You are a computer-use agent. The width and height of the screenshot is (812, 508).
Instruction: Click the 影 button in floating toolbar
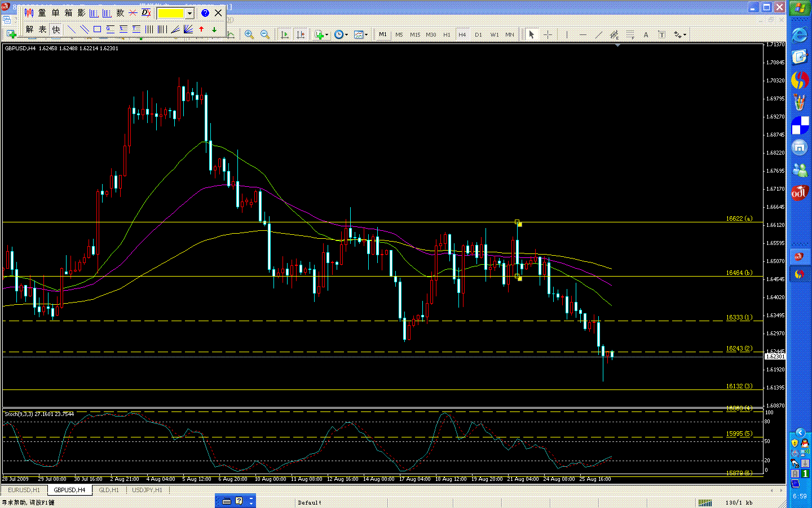[81, 13]
